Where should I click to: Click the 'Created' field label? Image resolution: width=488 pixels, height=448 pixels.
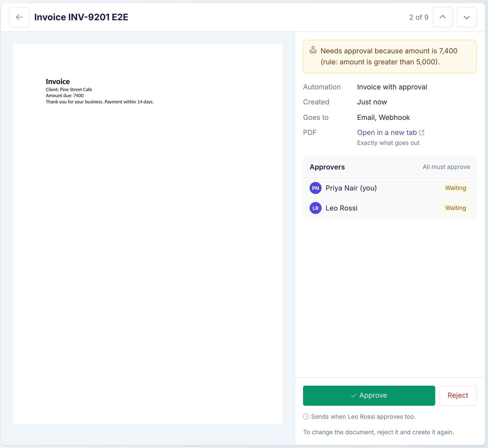pyautogui.click(x=316, y=102)
